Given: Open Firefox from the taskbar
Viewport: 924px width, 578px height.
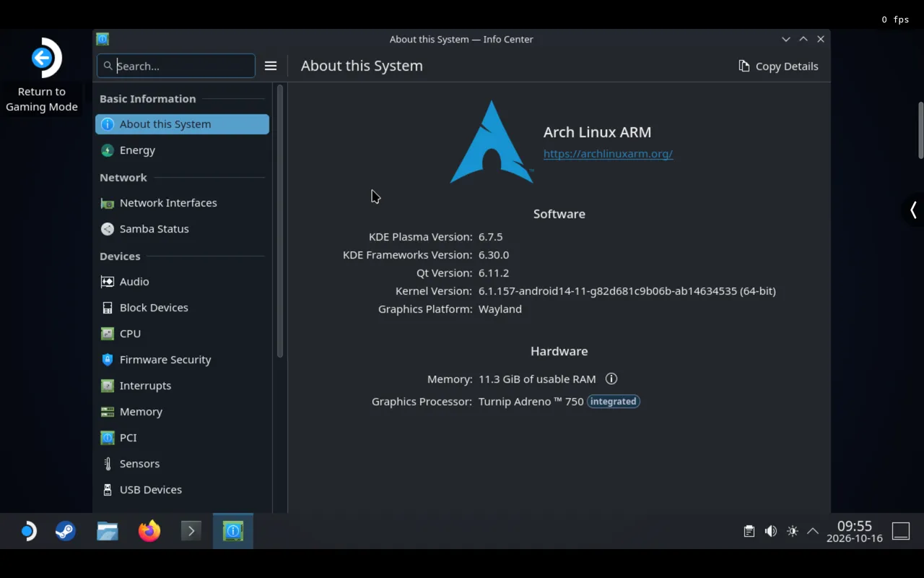Looking at the screenshot, I should coord(149,532).
